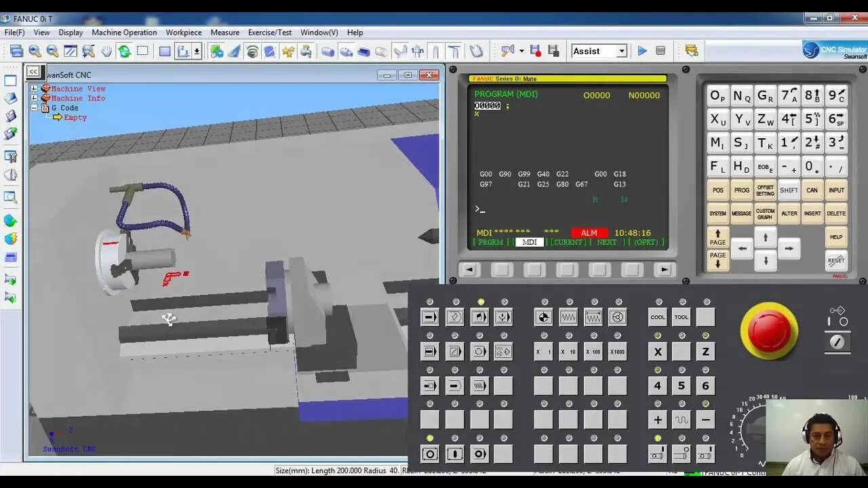Toggle the TOOL change key
Screen dimensions: 868x488
click(x=682, y=317)
